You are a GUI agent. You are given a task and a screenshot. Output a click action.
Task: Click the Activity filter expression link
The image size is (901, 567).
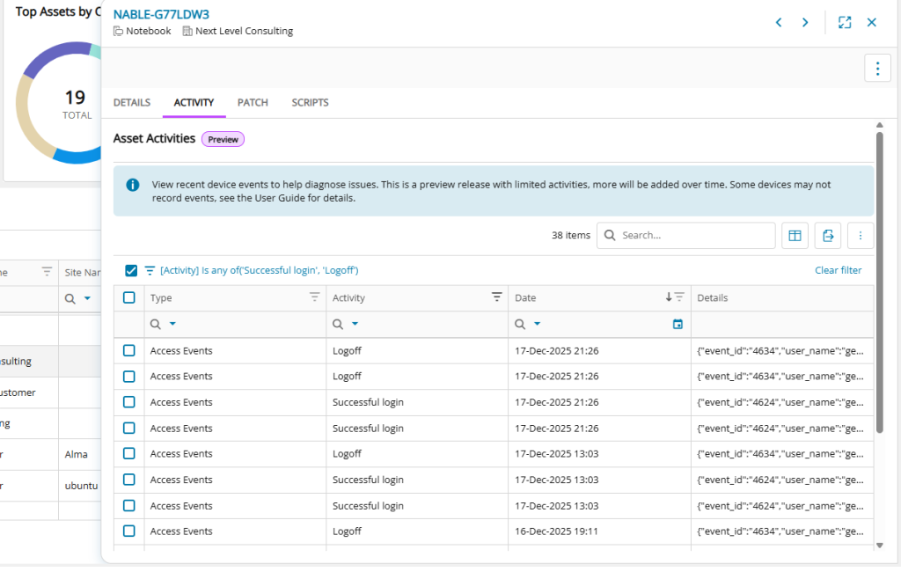click(x=259, y=270)
